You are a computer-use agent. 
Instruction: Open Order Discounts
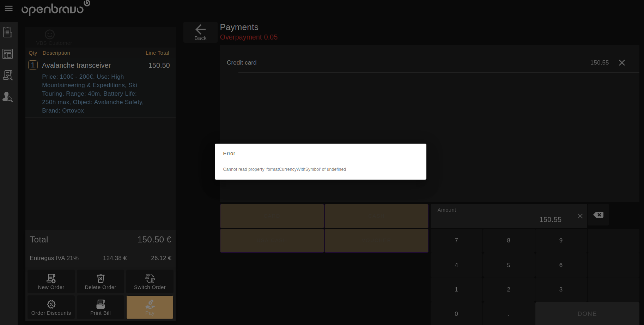pos(51,307)
